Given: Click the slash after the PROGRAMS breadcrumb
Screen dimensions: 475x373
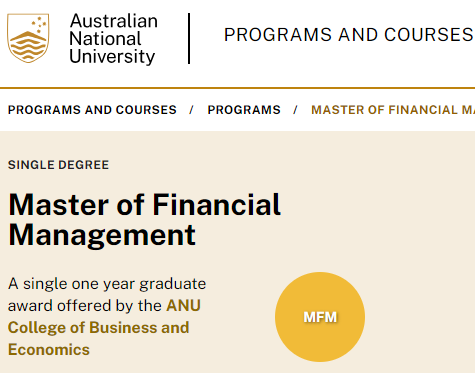Looking at the screenshot, I should point(295,110).
